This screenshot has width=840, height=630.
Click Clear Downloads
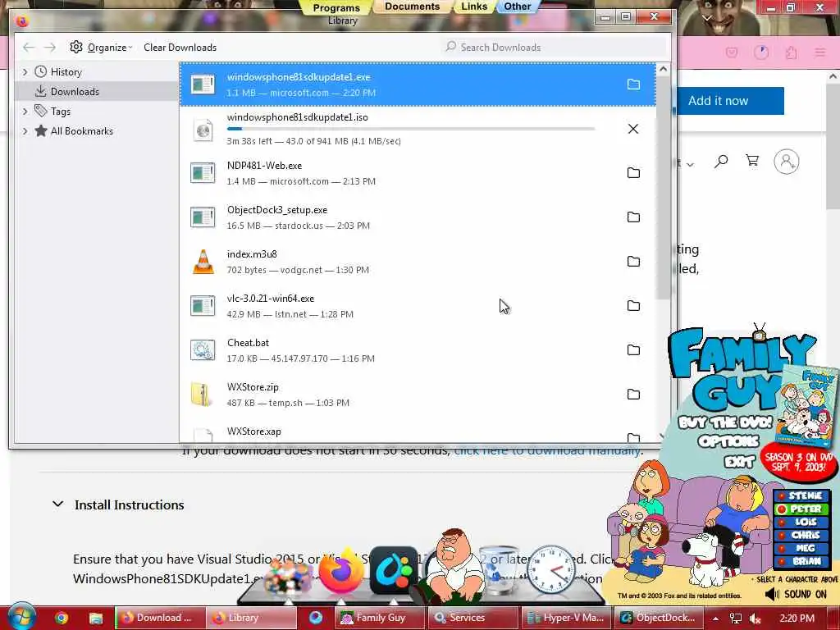pos(180,48)
